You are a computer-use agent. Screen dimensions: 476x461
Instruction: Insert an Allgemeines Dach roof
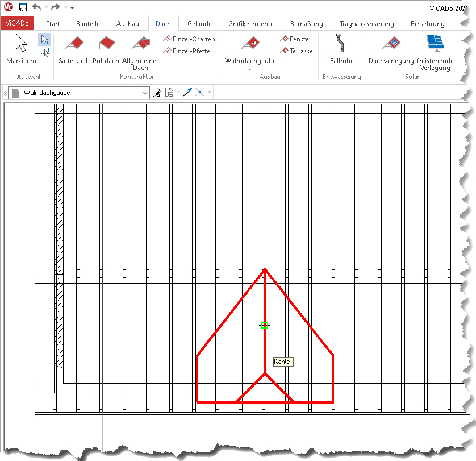pyautogui.click(x=140, y=52)
